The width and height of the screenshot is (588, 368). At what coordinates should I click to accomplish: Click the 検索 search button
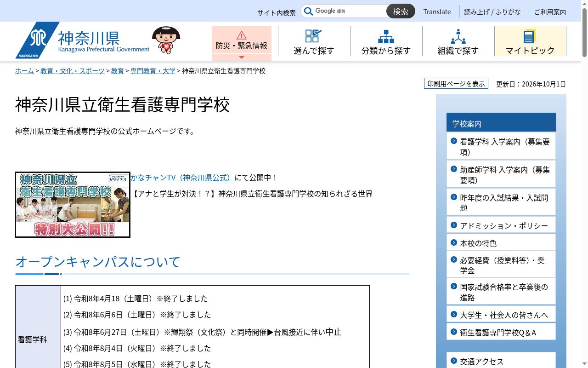tap(401, 11)
